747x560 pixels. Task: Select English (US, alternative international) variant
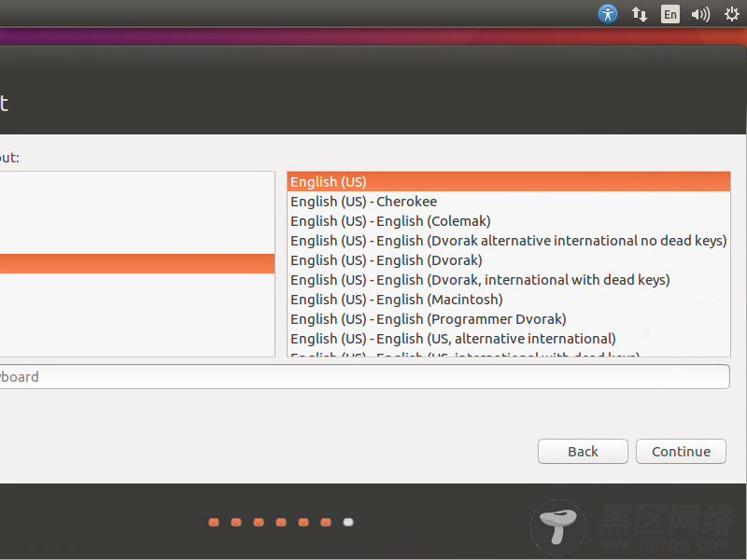pyautogui.click(x=509, y=338)
